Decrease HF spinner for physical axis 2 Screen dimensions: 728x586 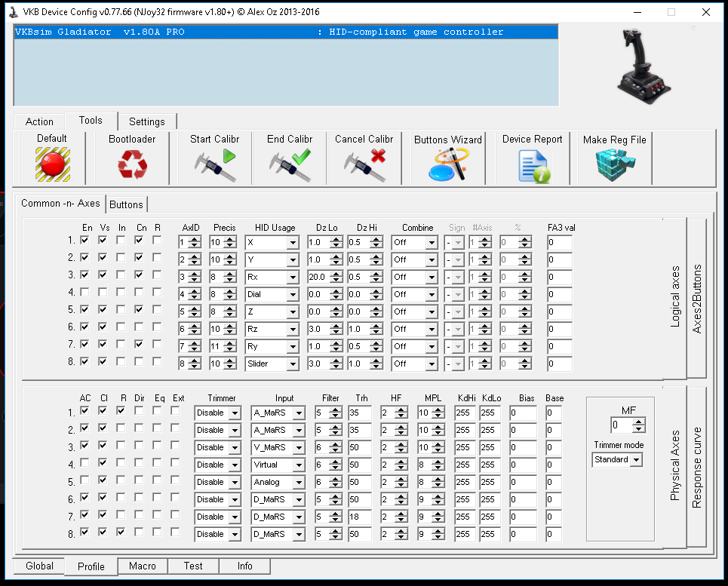point(401,434)
